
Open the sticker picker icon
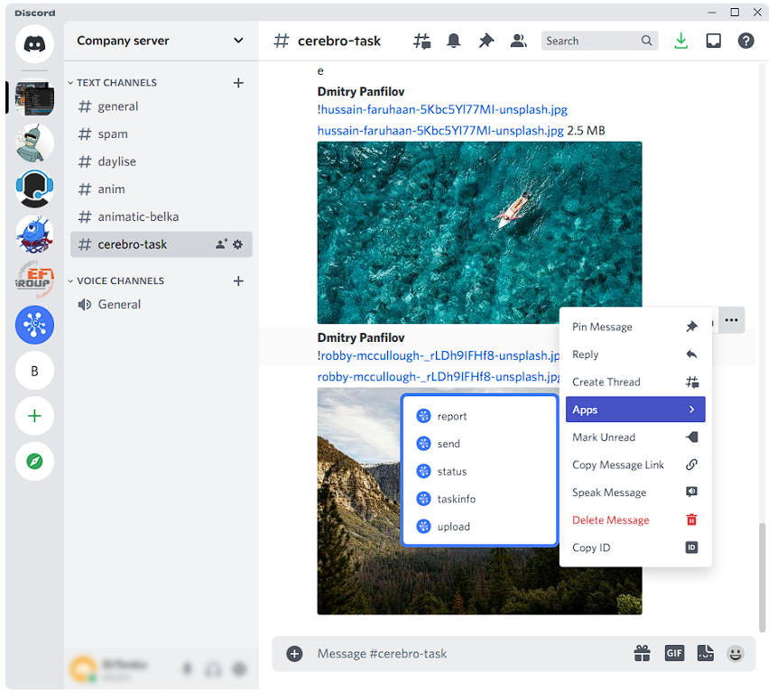pos(705,654)
